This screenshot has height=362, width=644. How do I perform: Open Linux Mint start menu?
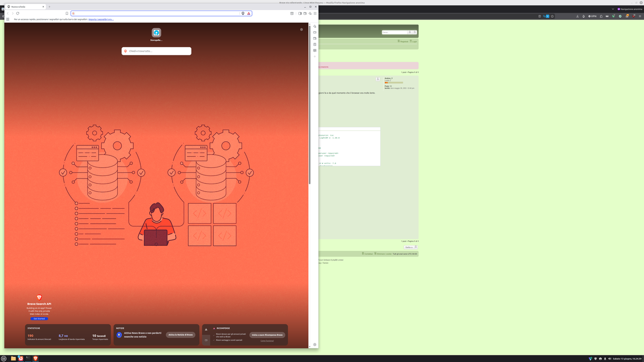[x=4, y=358]
